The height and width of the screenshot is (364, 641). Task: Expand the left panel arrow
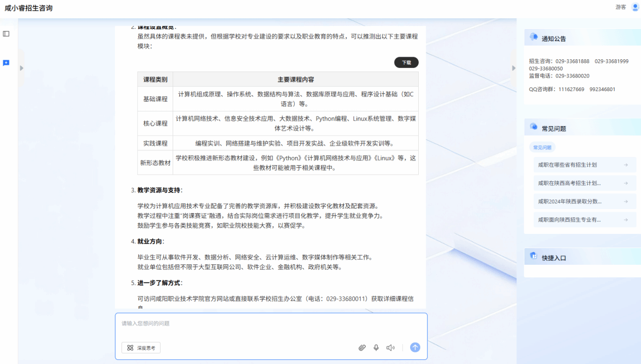coord(21,68)
